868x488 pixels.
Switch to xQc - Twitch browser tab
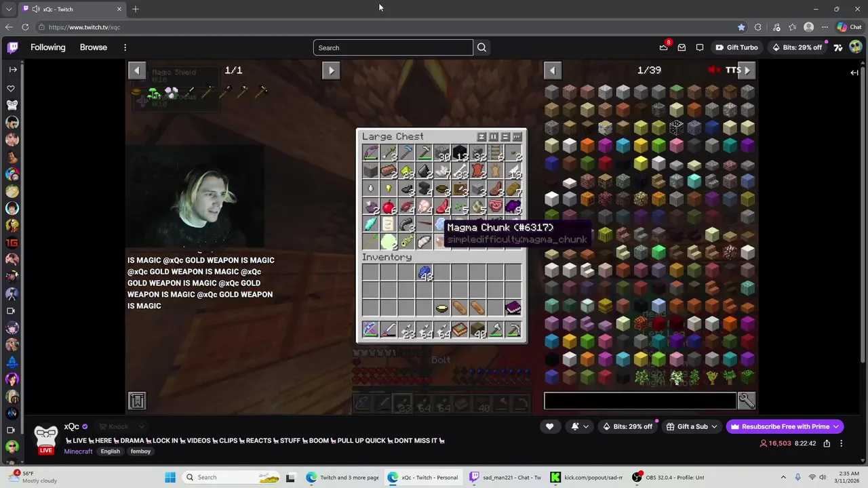[73, 9]
